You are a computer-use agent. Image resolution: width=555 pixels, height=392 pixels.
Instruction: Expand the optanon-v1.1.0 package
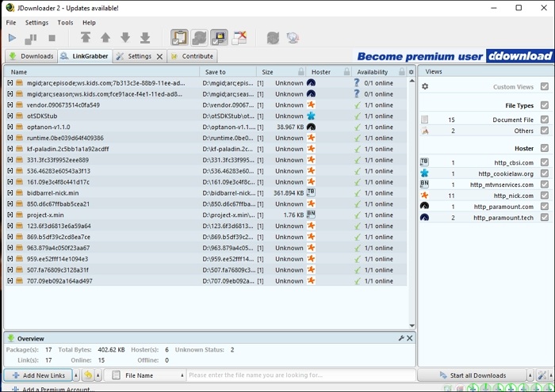[x=10, y=127]
